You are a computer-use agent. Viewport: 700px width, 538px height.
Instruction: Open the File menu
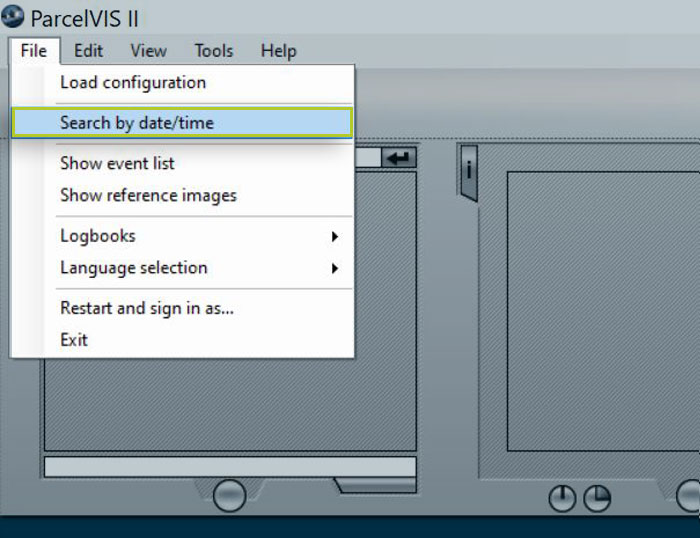point(33,51)
